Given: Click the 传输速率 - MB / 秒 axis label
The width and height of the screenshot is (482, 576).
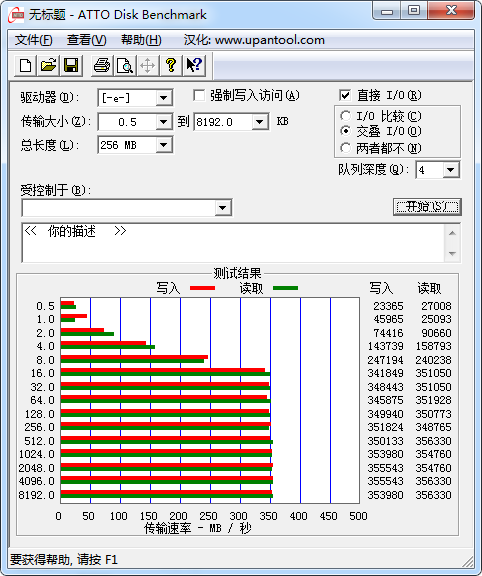Looking at the screenshot, I should pos(198,529).
